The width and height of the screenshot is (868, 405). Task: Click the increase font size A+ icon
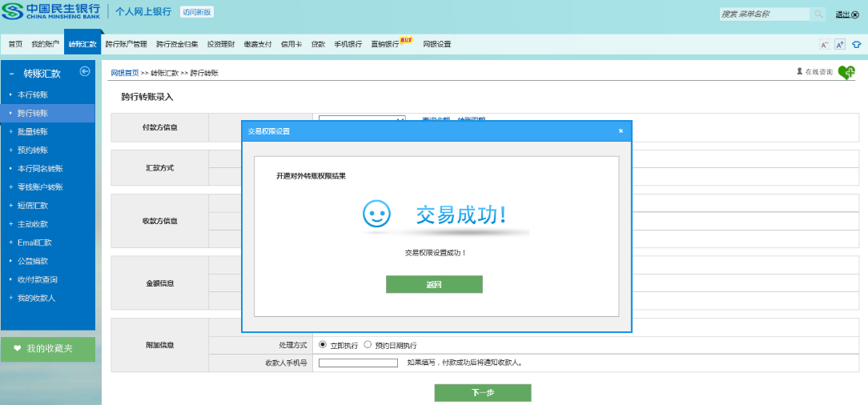coord(840,44)
